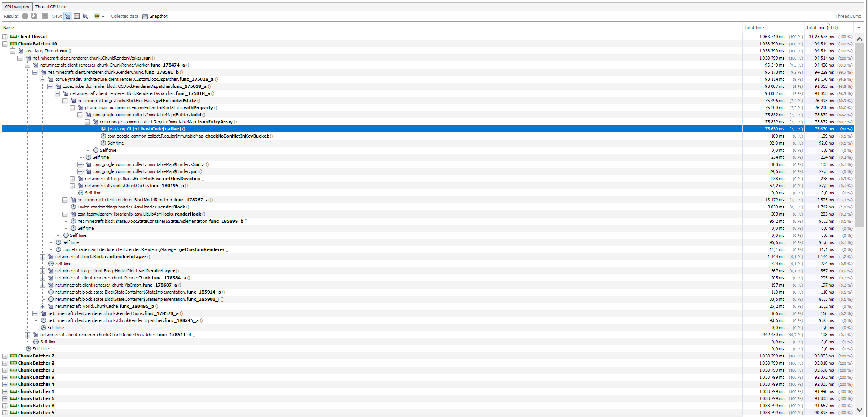Image resolution: width=868 pixels, height=417 pixels.
Task: Switch to the Thread CPU time tab
Action: coord(51,7)
